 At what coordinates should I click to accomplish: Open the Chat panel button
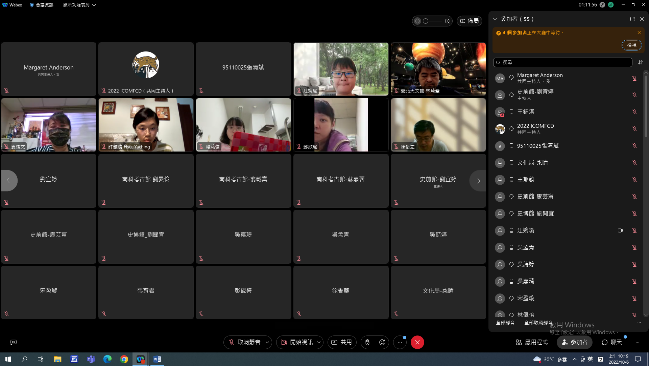612,342
